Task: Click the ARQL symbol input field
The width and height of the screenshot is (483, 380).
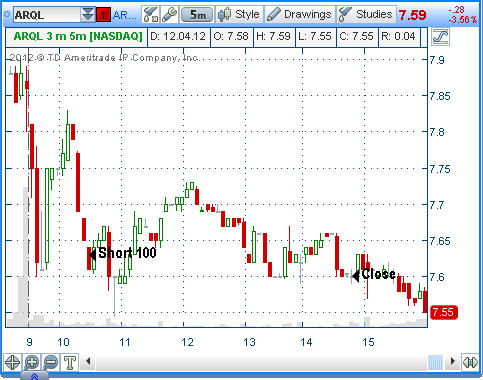Action: pos(47,15)
